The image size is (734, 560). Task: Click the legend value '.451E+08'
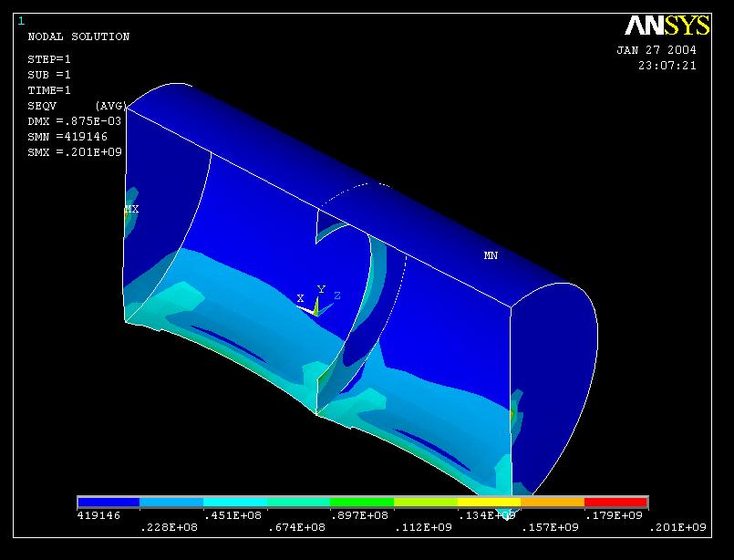[233, 515]
